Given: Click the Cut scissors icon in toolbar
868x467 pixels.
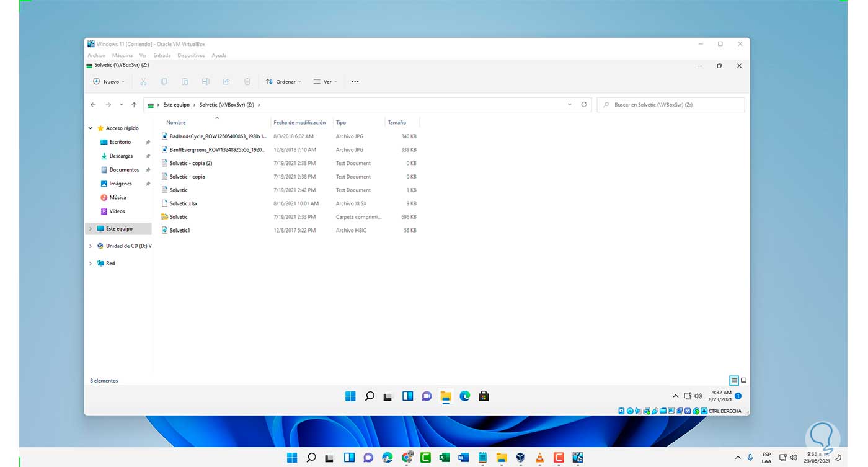Looking at the screenshot, I should pos(143,82).
